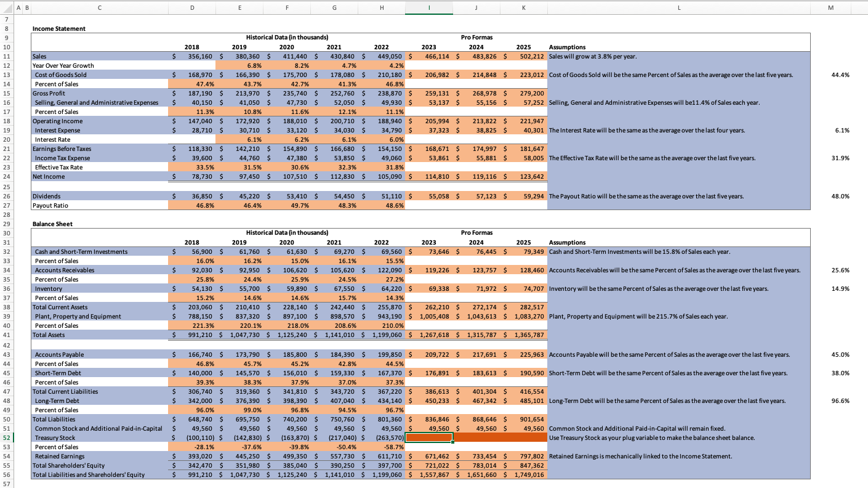Click "Common Stock and Additional Paid-in-Capital" label

point(98,428)
